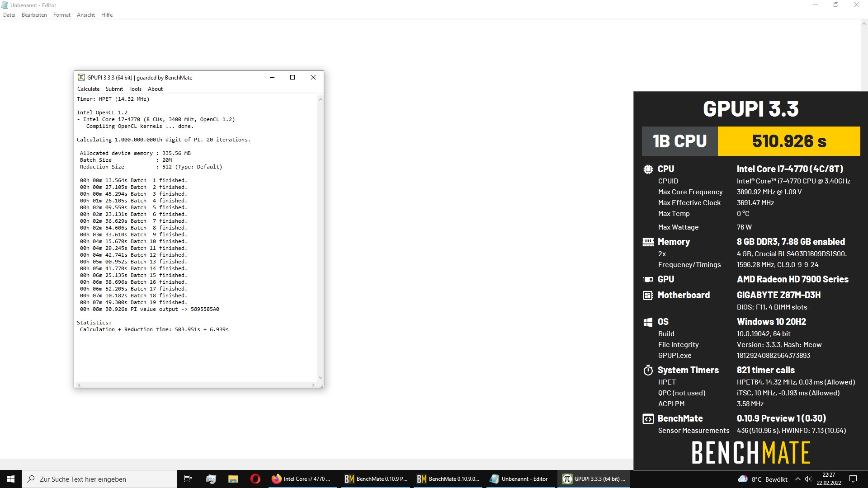Switch to GPUPI 3.3.3 taskbar button

click(x=594, y=479)
